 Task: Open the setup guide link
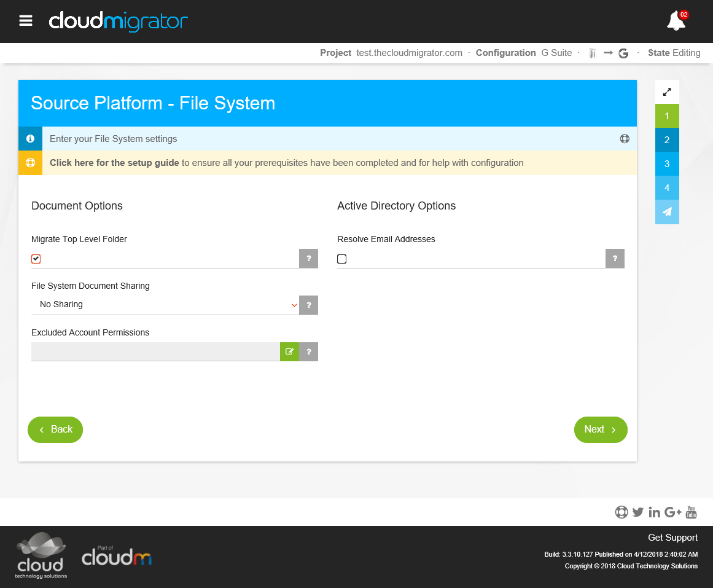pos(114,163)
